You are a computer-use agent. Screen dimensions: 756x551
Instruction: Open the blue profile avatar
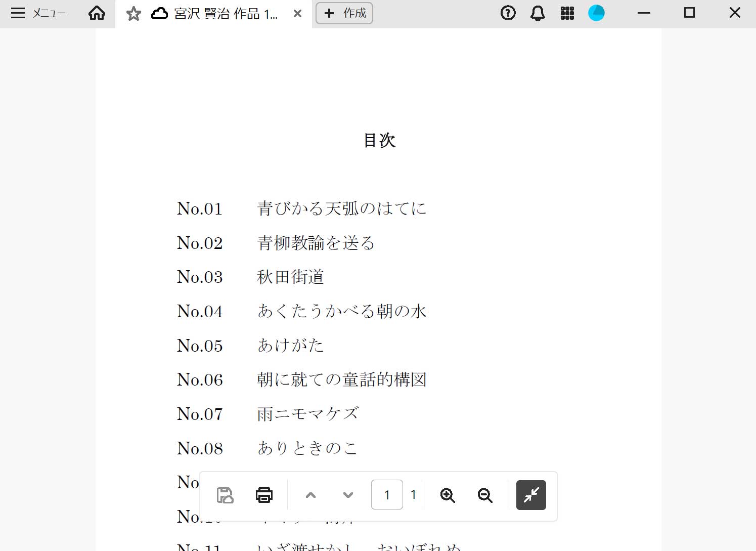597,13
